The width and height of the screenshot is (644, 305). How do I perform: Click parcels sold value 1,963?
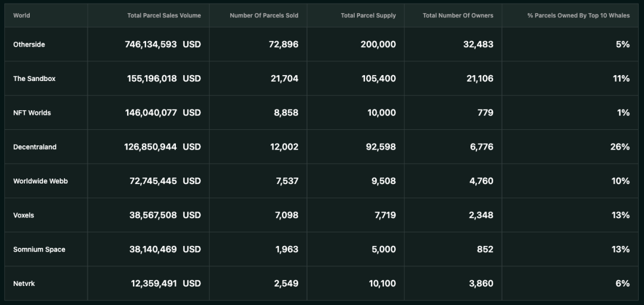(287, 249)
